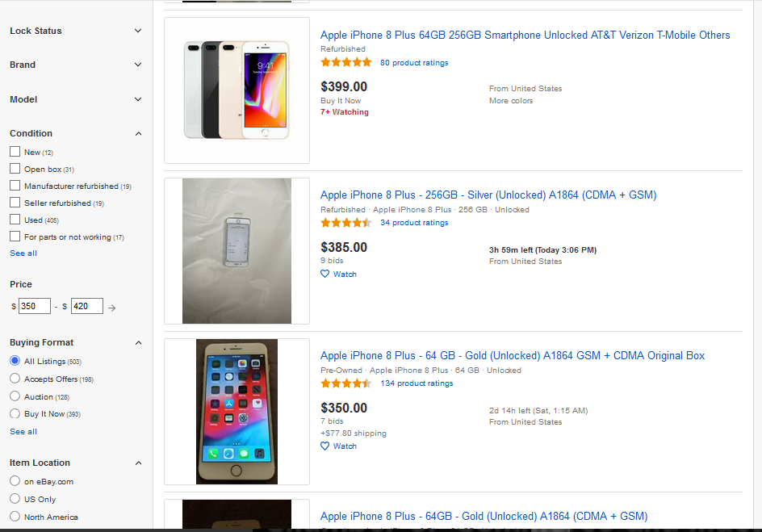Click the price range submit arrow

pyautogui.click(x=112, y=307)
